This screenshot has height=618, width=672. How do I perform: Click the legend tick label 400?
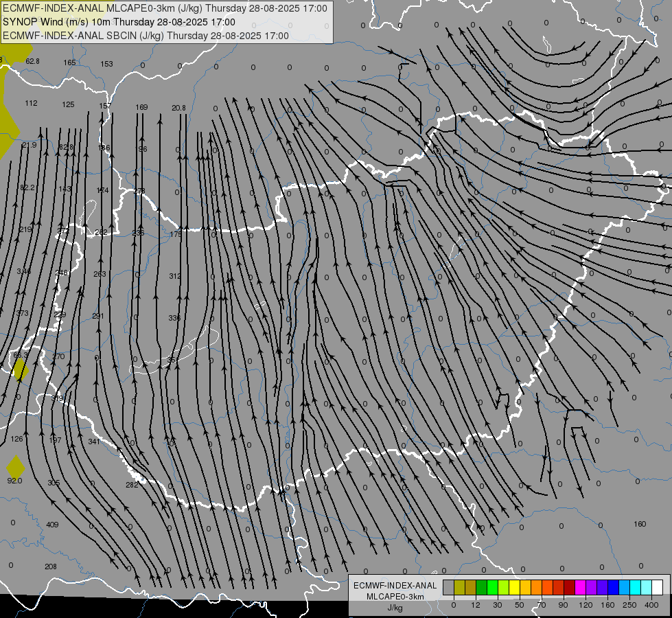point(651,605)
